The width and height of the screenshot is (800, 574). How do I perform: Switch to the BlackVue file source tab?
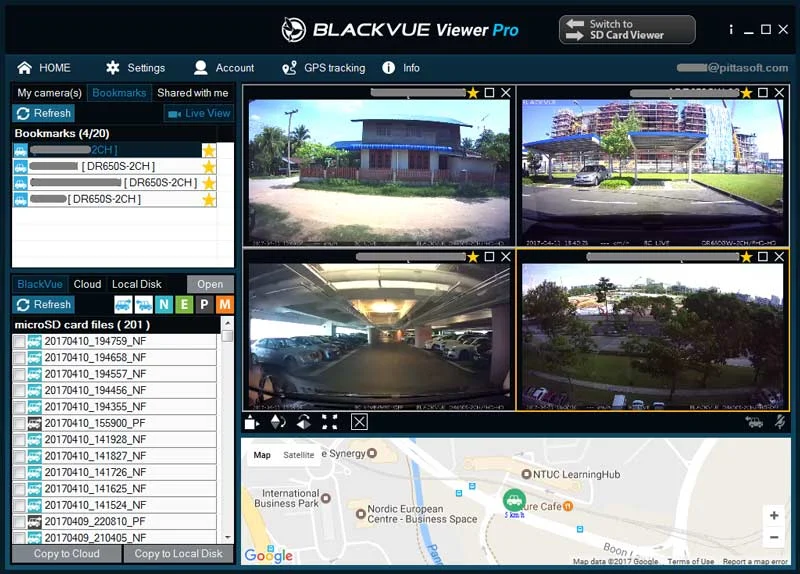click(x=40, y=284)
